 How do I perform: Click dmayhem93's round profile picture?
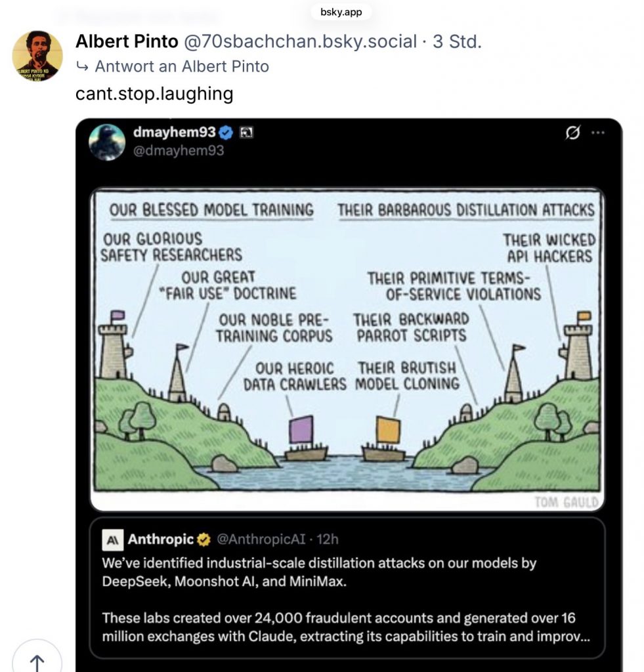pyautogui.click(x=107, y=142)
